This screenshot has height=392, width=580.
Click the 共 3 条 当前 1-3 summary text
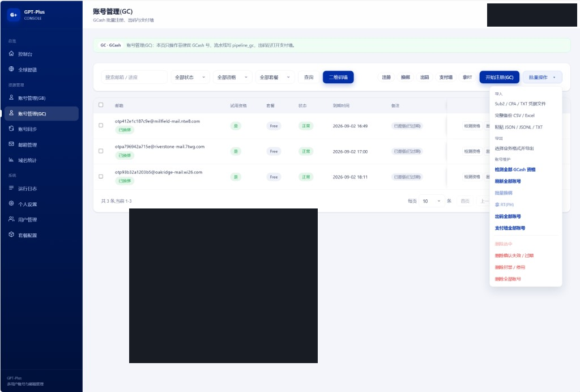pyautogui.click(x=116, y=201)
